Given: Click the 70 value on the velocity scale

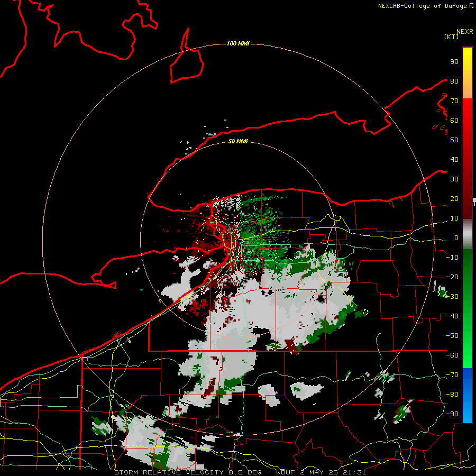Looking at the screenshot, I should [454, 101].
